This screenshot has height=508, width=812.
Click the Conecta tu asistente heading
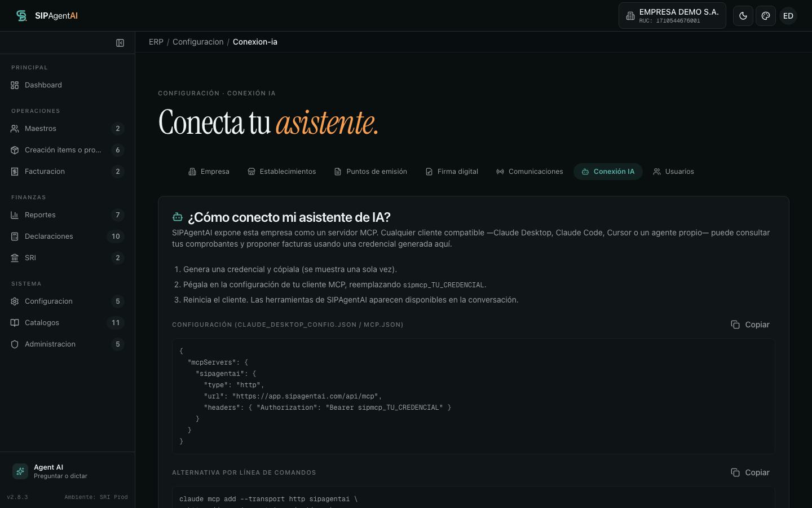(x=268, y=122)
